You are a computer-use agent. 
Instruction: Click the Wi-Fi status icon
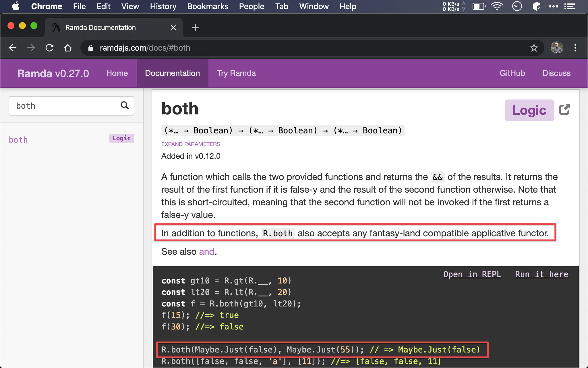tap(497, 6)
